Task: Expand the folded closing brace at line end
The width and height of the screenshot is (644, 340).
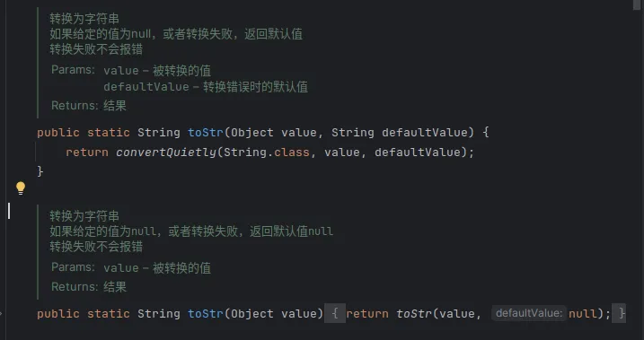Action: coord(619,314)
